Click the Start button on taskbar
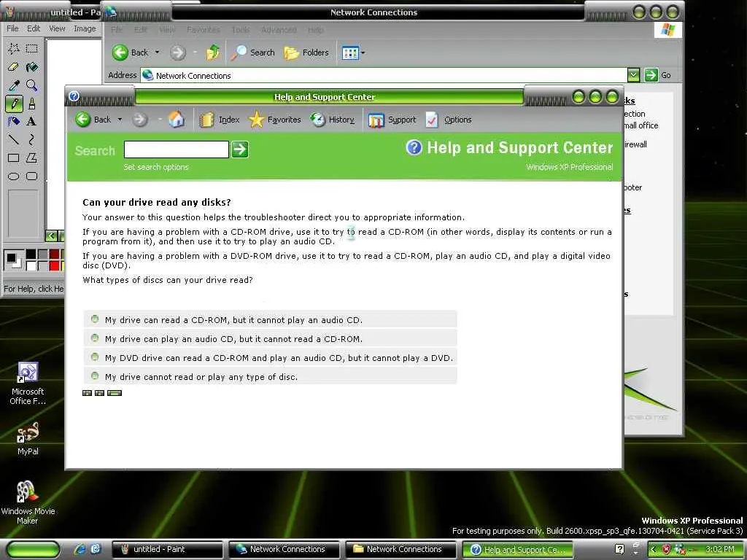Screen dimensions: 747x560 point(34,550)
